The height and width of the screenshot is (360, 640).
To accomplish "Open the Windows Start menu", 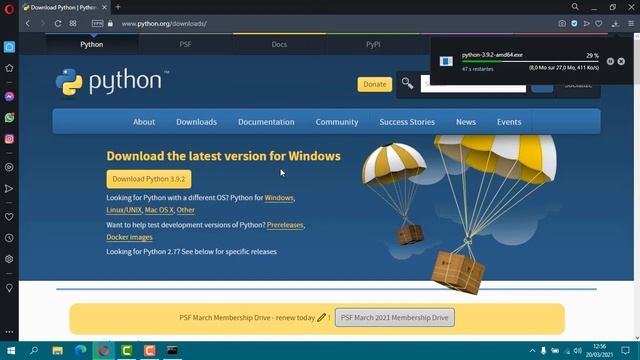I will (x=11, y=351).
